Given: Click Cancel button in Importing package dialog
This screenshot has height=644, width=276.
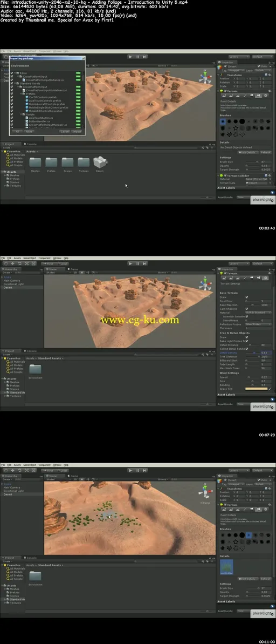Looking at the screenshot, I should 65,131.
